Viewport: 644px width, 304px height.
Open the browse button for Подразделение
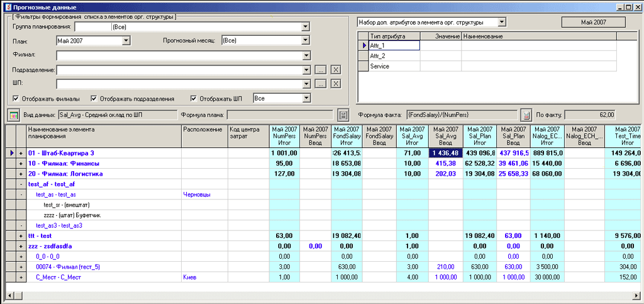tap(320, 69)
